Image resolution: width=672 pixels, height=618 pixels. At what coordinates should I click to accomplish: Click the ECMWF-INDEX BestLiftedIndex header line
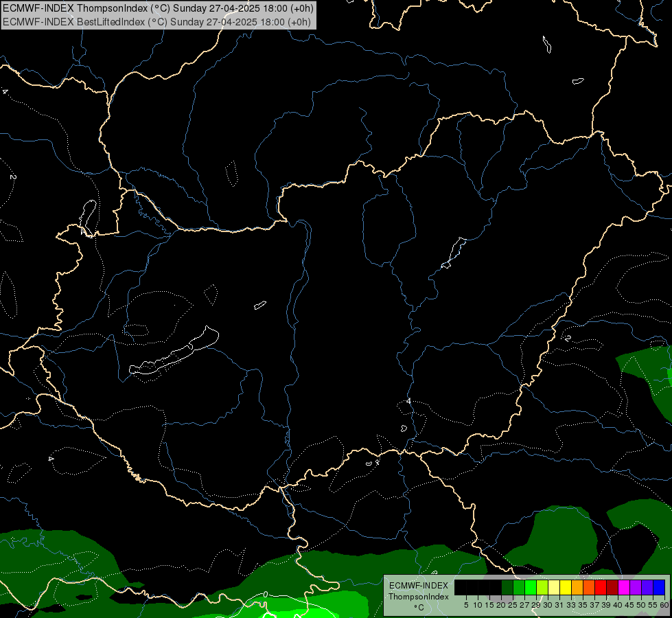157,22
